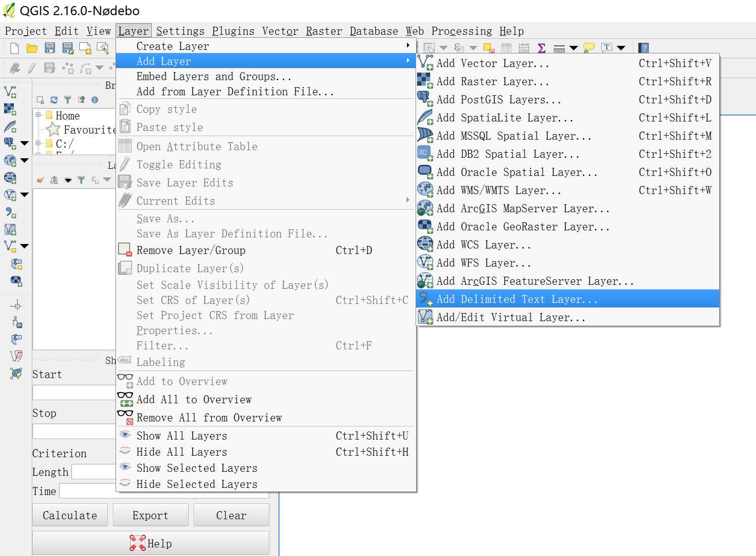Open Layers panel style brush icon
Image resolution: width=756 pixels, height=556 pixels.
point(40,180)
